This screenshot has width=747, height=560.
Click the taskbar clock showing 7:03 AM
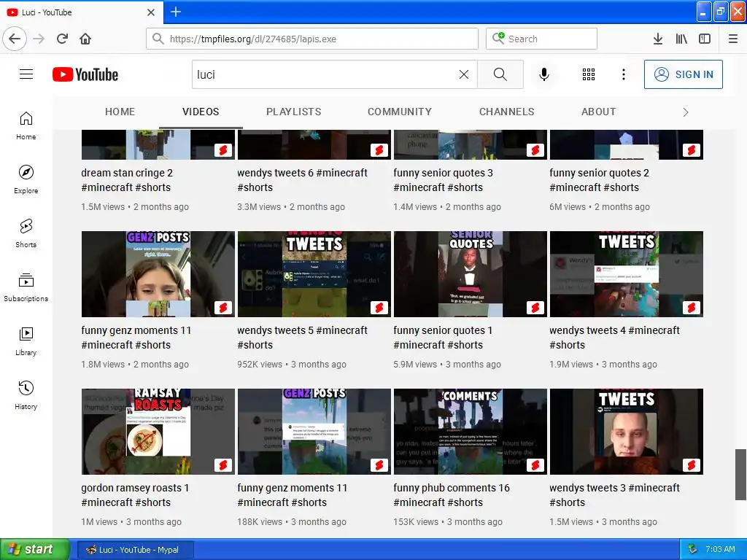tap(720, 550)
